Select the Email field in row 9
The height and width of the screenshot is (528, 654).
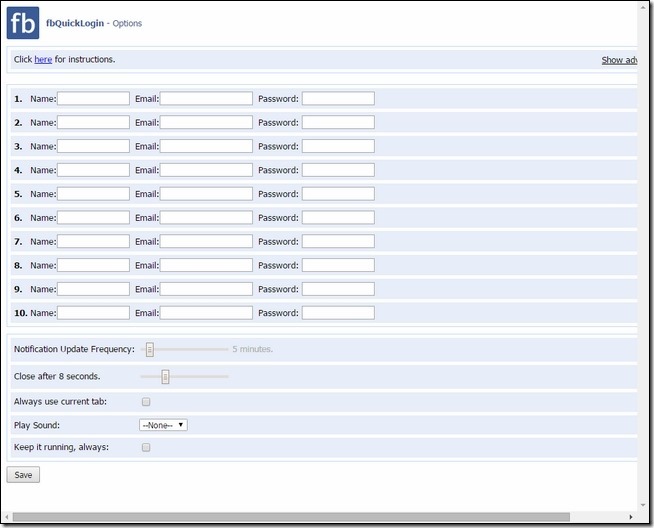(x=206, y=289)
